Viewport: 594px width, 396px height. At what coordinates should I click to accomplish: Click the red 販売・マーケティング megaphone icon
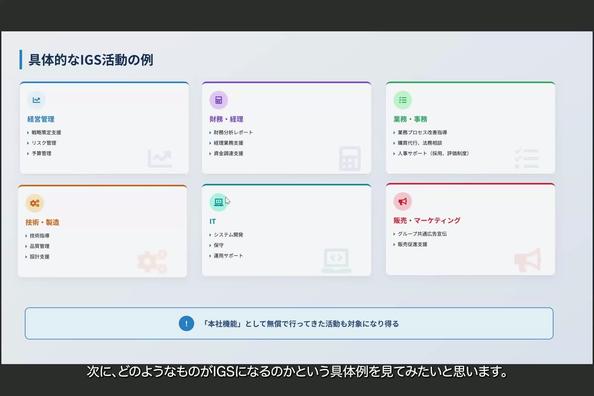click(403, 201)
